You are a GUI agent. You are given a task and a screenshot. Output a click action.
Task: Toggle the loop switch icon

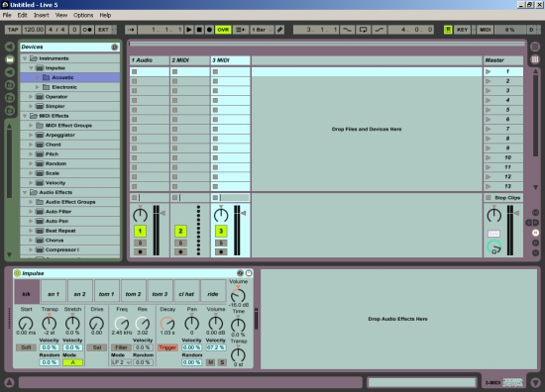click(x=363, y=30)
